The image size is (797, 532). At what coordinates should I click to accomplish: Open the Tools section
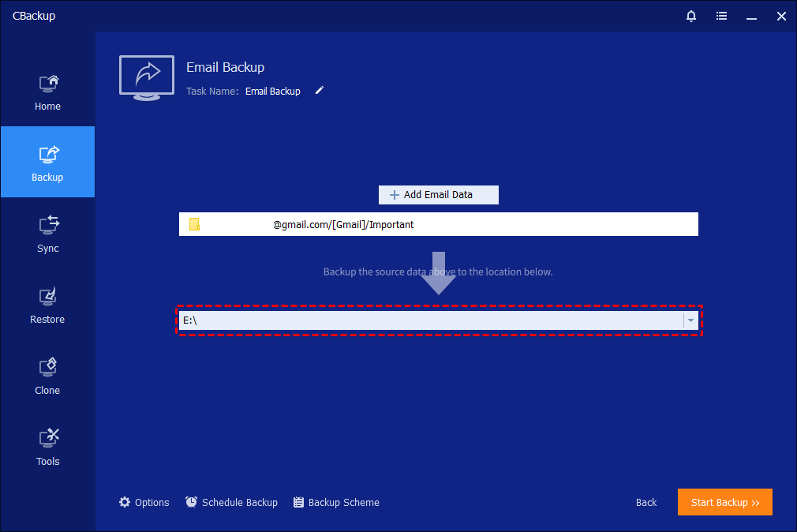coord(47,446)
